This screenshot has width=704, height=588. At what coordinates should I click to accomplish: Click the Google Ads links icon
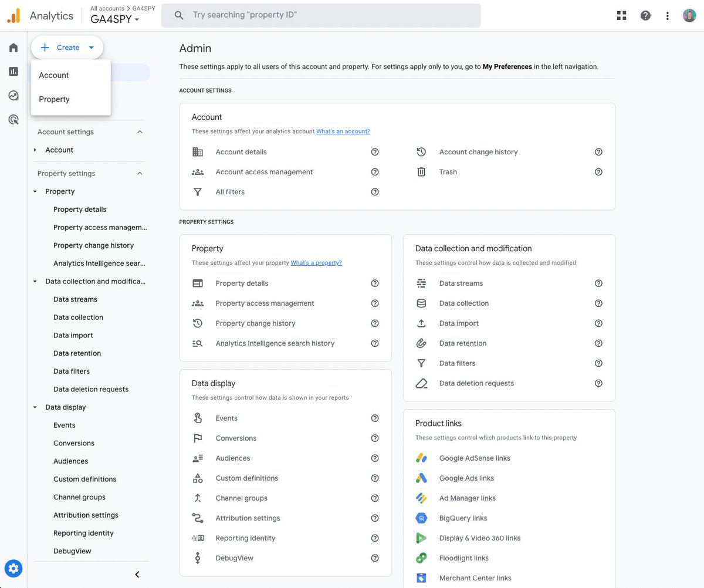pos(421,478)
